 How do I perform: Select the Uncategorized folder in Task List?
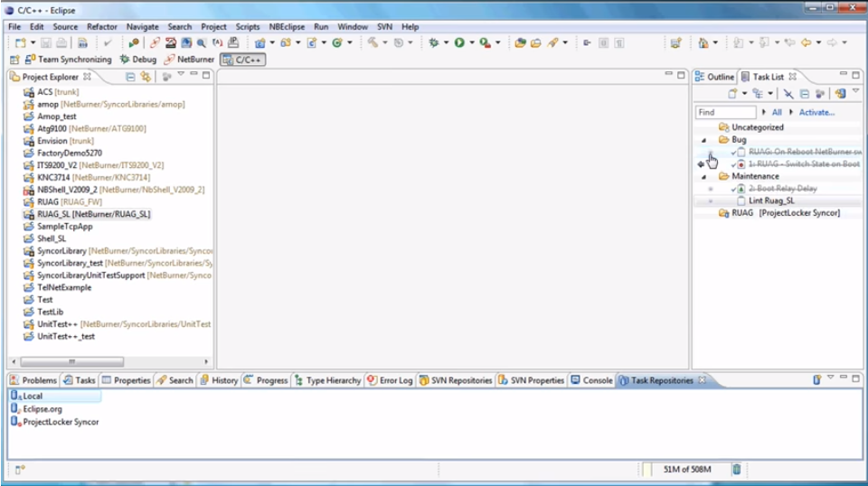click(751, 127)
